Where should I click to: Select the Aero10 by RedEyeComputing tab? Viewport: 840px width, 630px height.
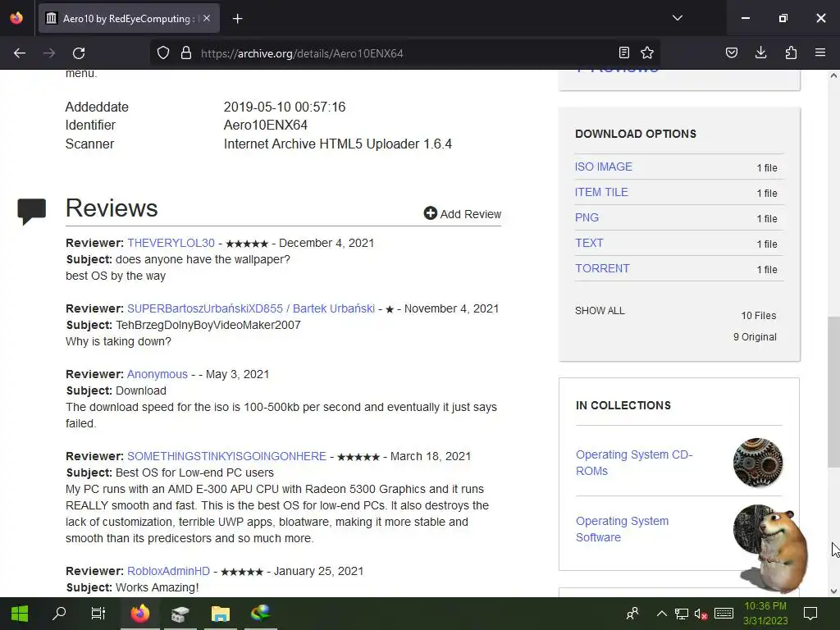[129, 18]
